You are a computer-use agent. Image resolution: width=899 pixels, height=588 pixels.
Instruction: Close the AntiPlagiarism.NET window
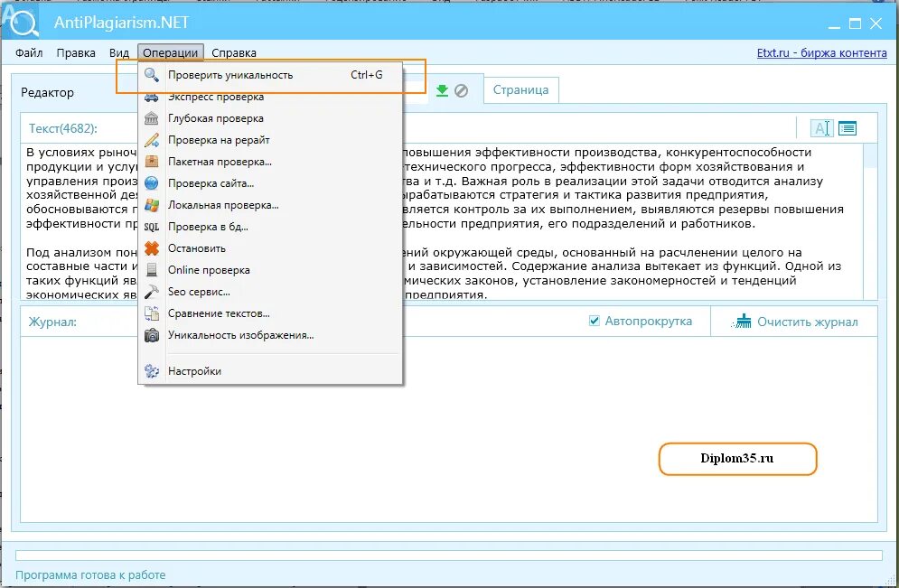(876, 23)
